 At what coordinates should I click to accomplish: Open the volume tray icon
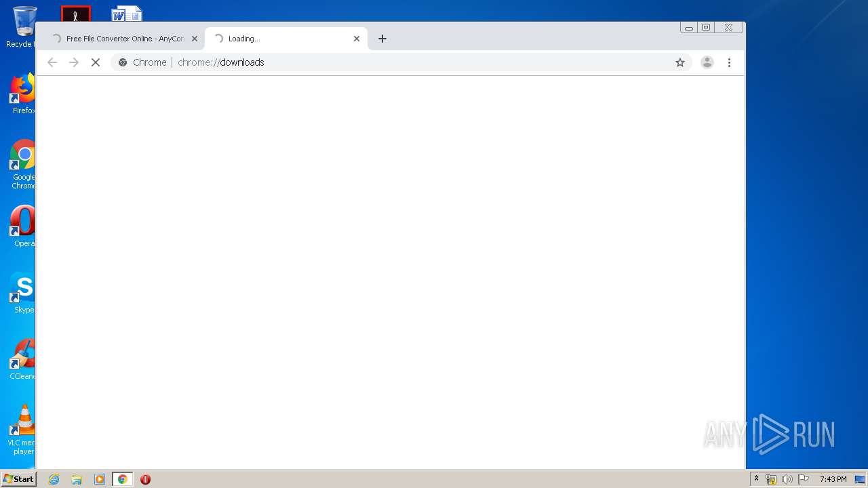coord(787,479)
